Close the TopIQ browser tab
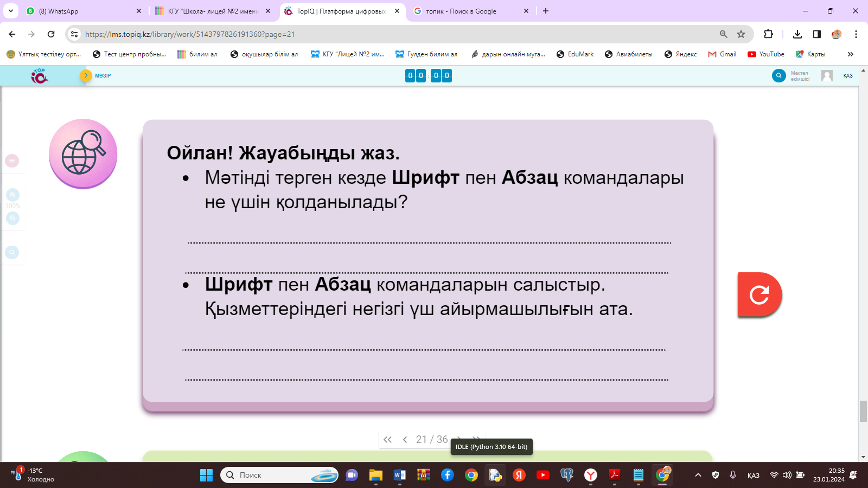Screen dimensions: 868x488 (x=397, y=11)
